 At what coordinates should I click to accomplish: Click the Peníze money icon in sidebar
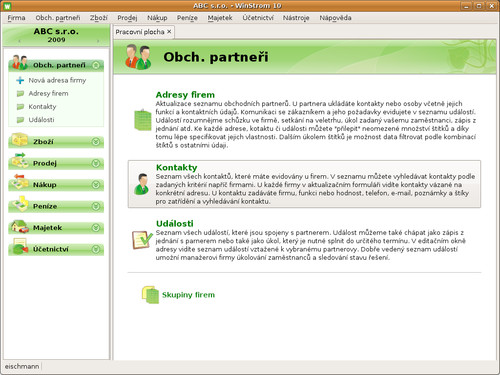point(20,204)
